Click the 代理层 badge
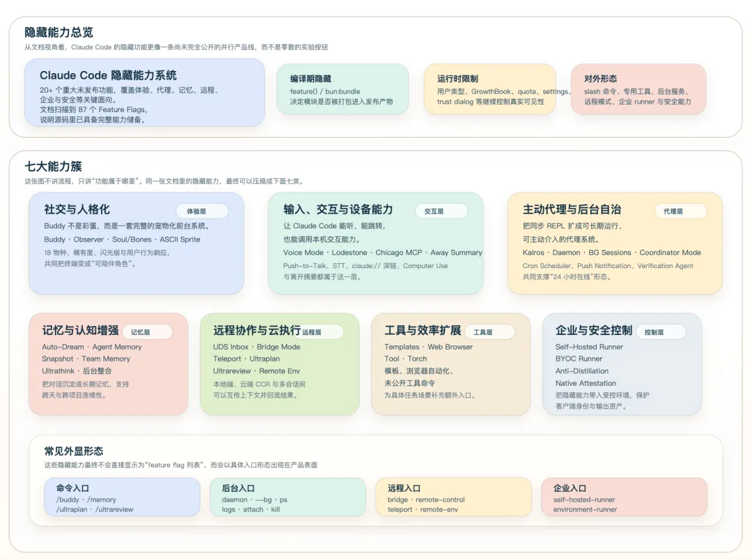The width and height of the screenshot is (752, 560). (x=680, y=211)
